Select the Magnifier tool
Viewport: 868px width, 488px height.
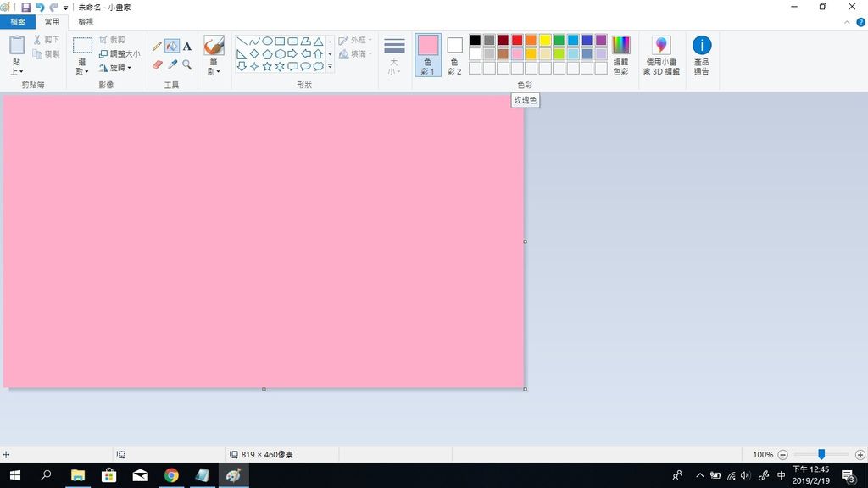point(187,64)
